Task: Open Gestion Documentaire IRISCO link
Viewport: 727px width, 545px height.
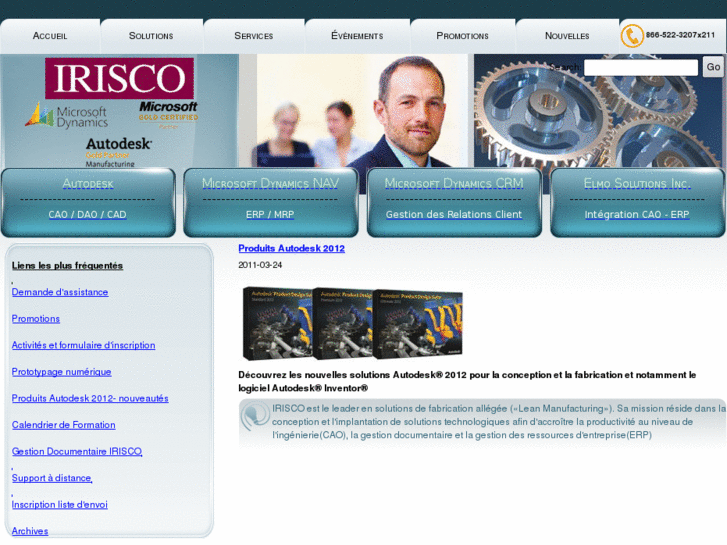Action: tap(77, 451)
